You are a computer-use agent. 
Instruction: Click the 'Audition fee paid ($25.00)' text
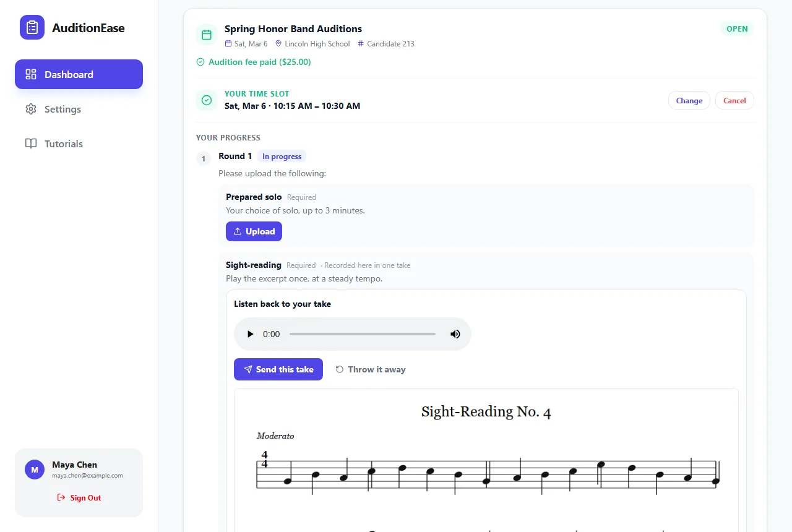point(260,62)
